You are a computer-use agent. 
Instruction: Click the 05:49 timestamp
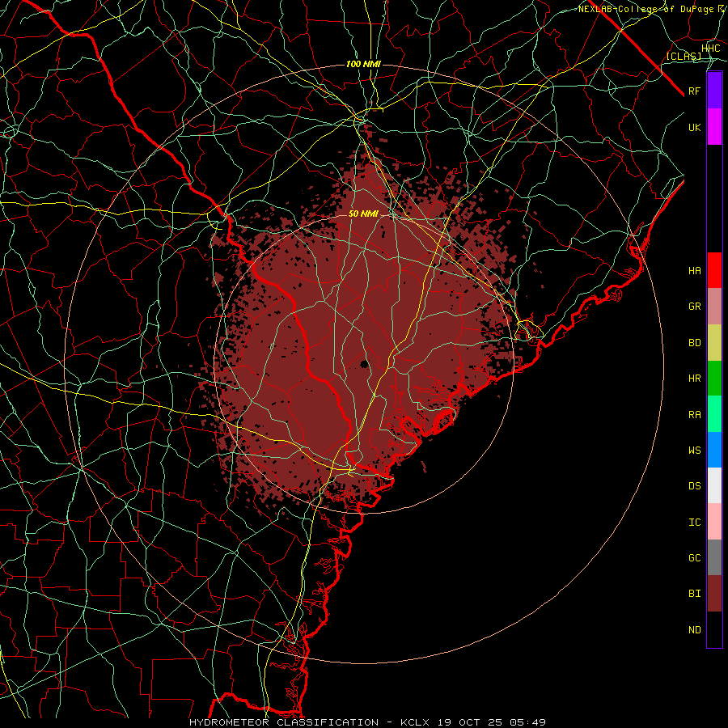click(x=530, y=722)
